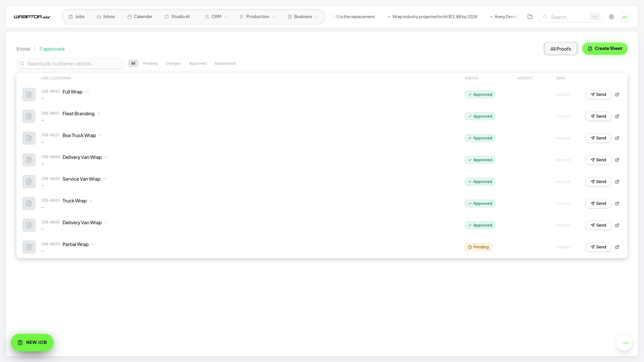Viewport: 644px width, 362px height.
Task: Click the 'Box Truck Wrap' job title
Action: pyautogui.click(x=79, y=135)
